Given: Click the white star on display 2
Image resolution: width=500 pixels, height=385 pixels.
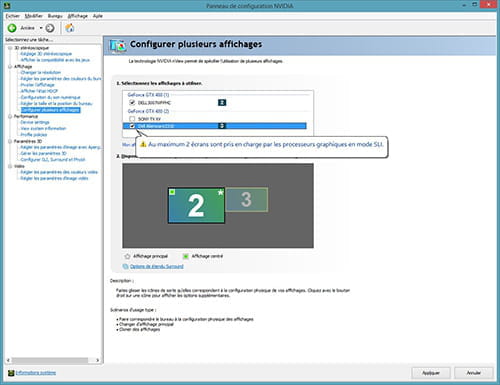Looking at the screenshot, I should pyautogui.click(x=220, y=192).
